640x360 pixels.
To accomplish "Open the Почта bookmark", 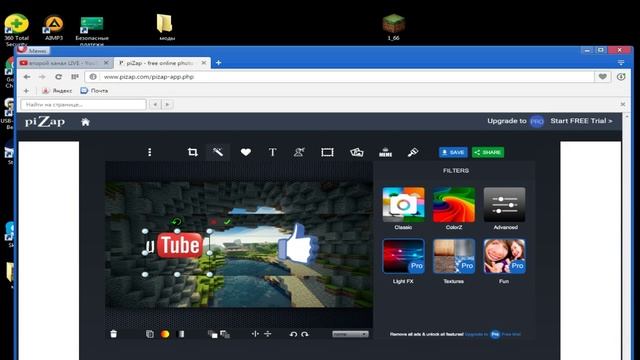I will click(x=94, y=91).
